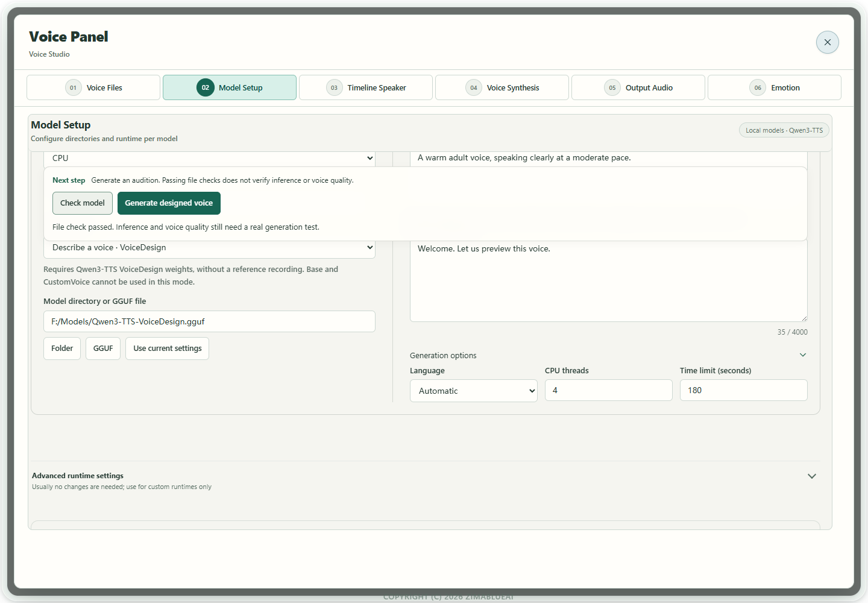This screenshot has width=868, height=603.
Task: Open the Describe a voice · VoiceDesign dropdown
Action: [x=209, y=248]
